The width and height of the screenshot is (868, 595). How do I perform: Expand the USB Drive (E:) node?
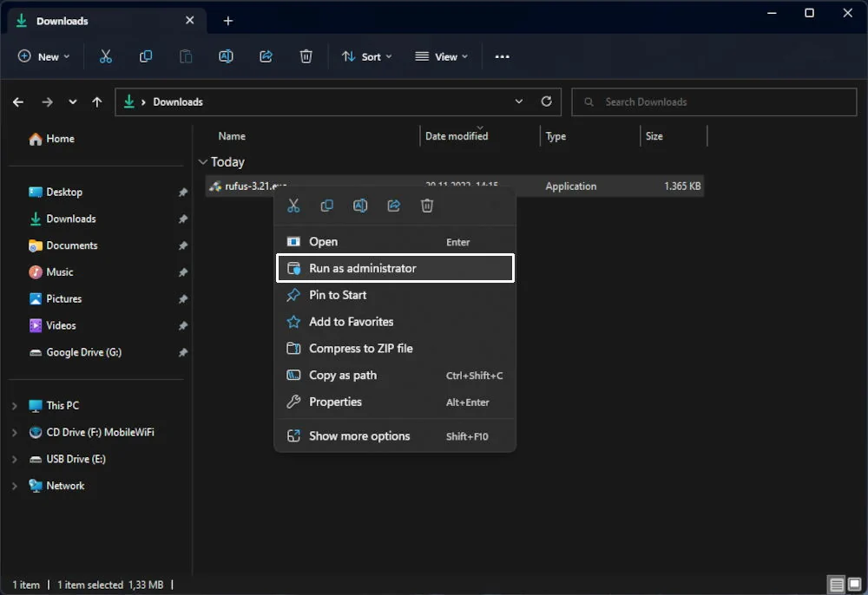click(x=14, y=459)
